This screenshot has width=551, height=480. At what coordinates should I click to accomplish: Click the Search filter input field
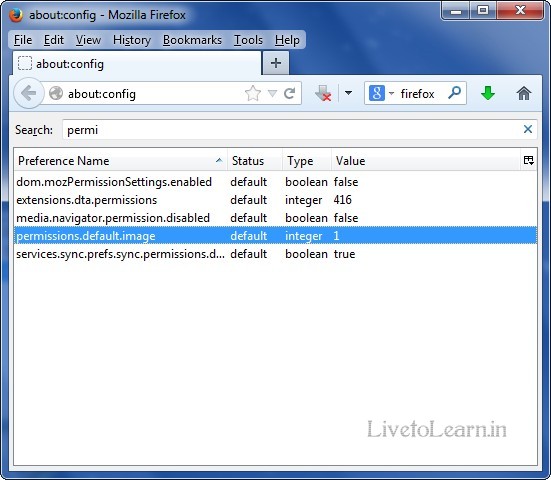click(293, 130)
